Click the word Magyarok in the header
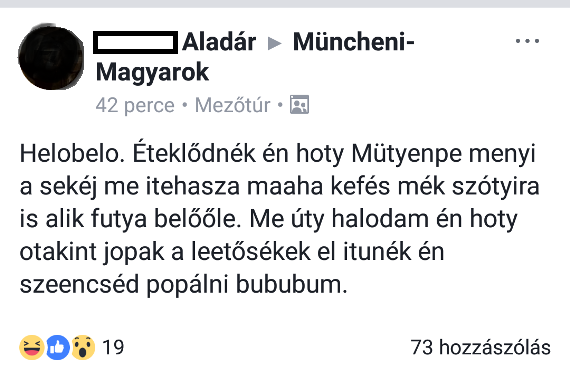This screenshot has height=380, width=570. click(152, 72)
